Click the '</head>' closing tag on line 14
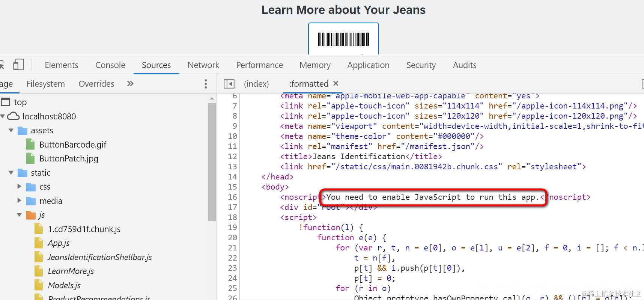Image resolution: width=644 pixels, height=300 pixels. (277, 177)
